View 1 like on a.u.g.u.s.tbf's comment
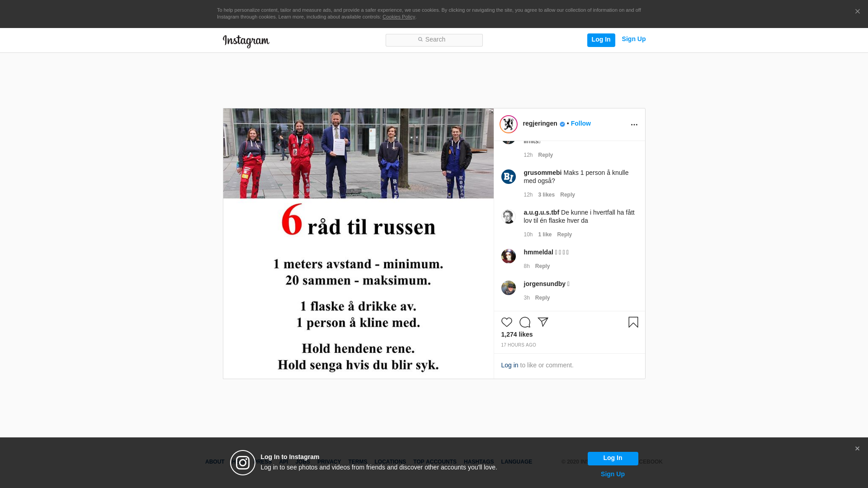 pos(545,235)
